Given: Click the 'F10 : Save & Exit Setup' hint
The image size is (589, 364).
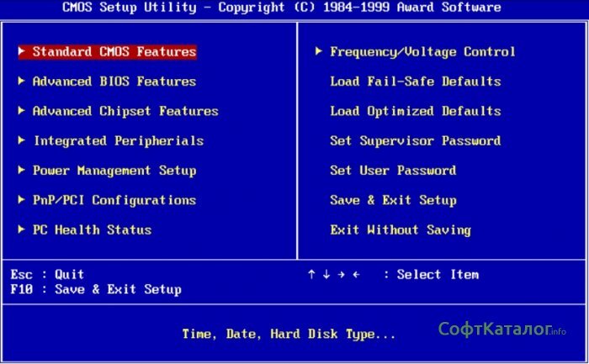Looking at the screenshot, I should click(96, 289).
